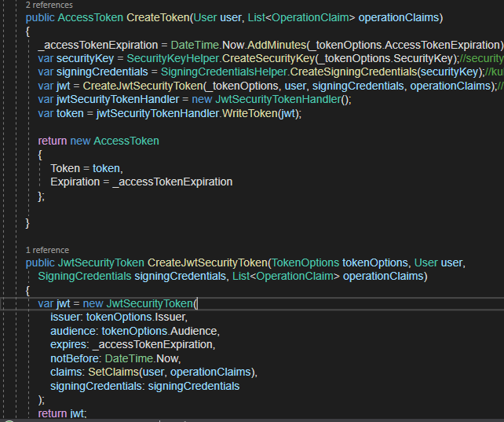504x422 pixels.
Task: Click JwtSecurityToken constructor on the "var jwt = new" line
Action: coord(149,303)
